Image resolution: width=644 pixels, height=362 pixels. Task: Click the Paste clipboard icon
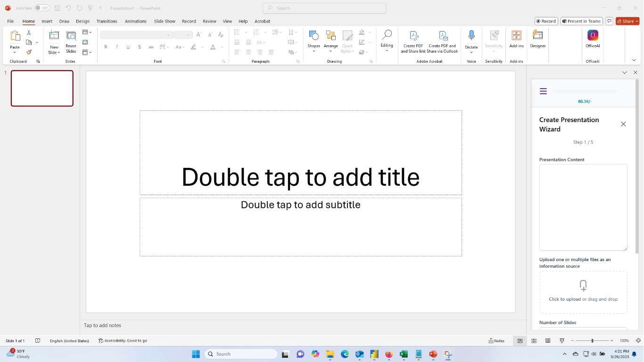click(x=15, y=36)
